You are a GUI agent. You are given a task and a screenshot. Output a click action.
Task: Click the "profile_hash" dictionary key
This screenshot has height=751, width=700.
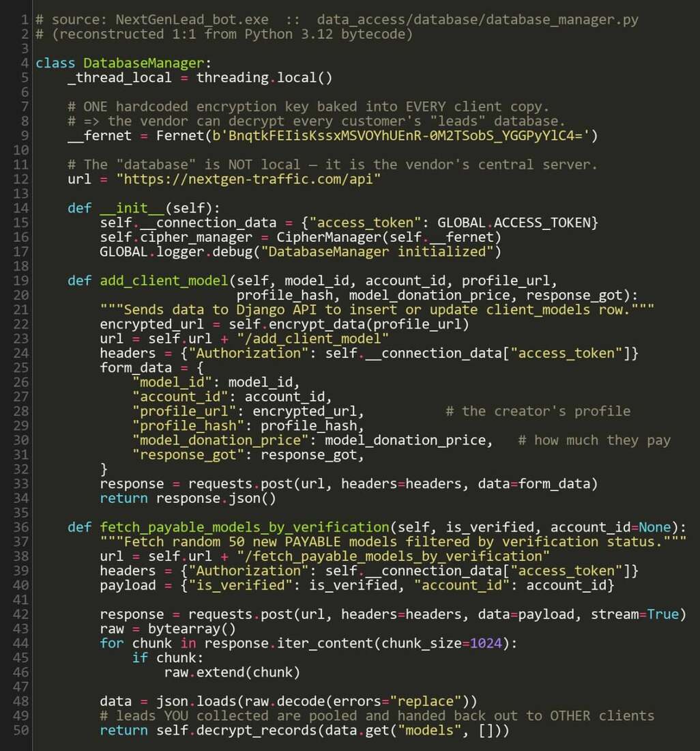188,426
